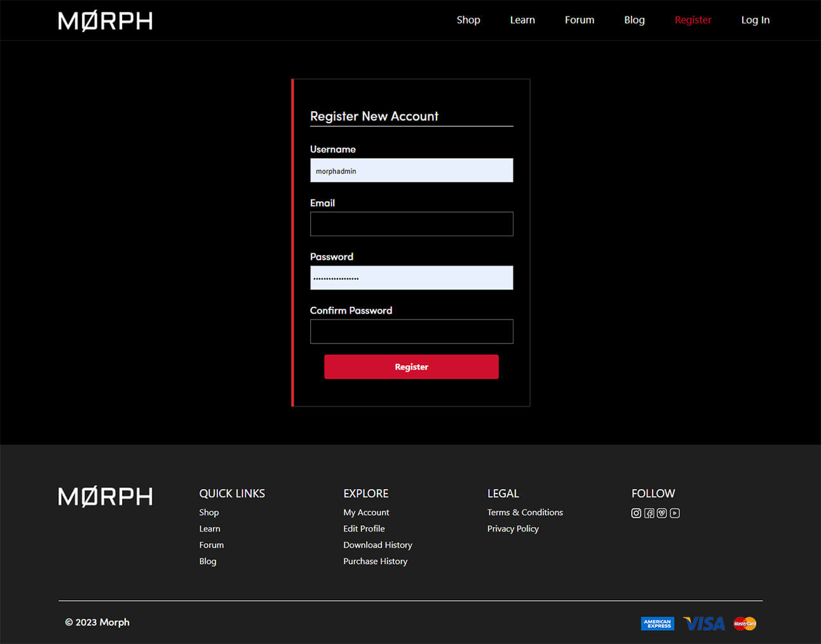Image resolution: width=821 pixels, height=644 pixels.
Task: Open Learn under Quick Links
Action: coord(209,529)
